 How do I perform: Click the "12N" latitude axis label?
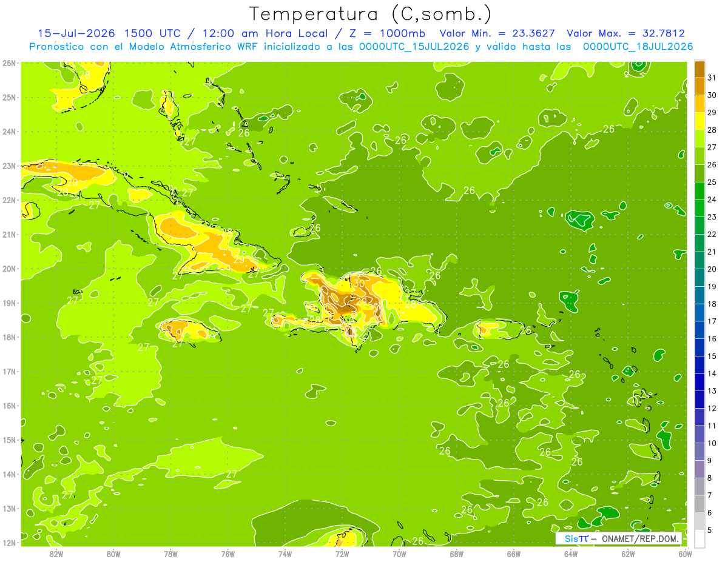[x=8, y=543]
